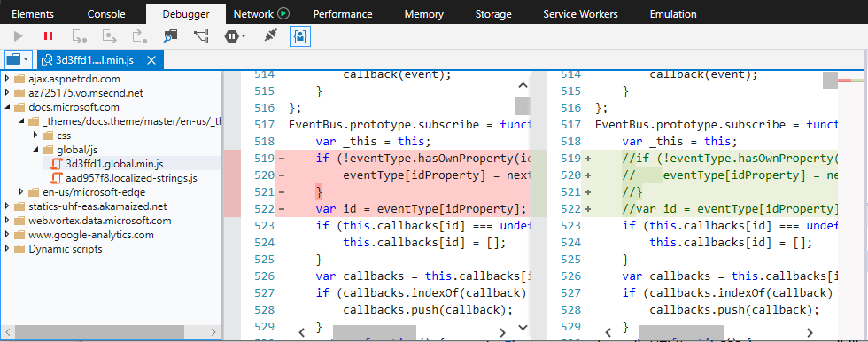Collapse the global/js folder arrow

click(35, 150)
